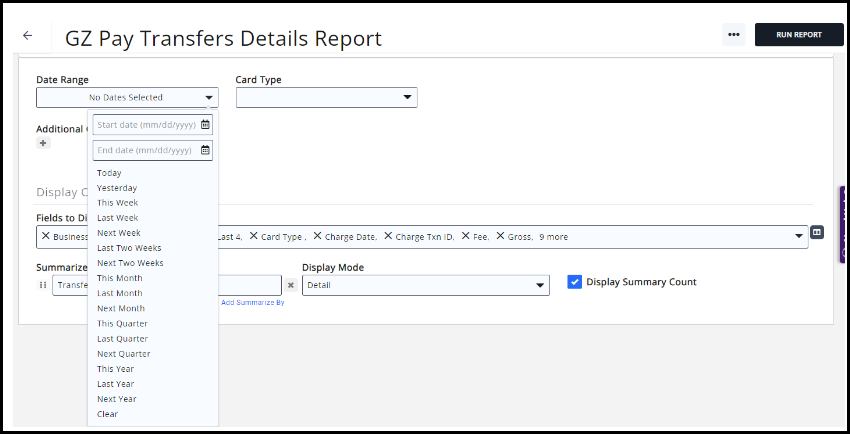This screenshot has width=850, height=434.
Task: Open the three-dots more options menu
Action: click(733, 35)
